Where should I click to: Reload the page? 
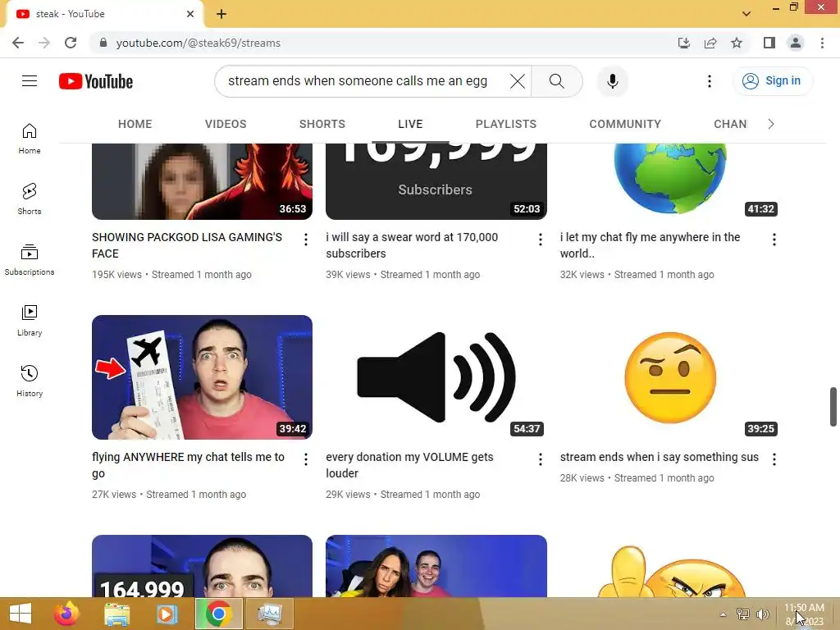pyautogui.click(x=71, y=43)
